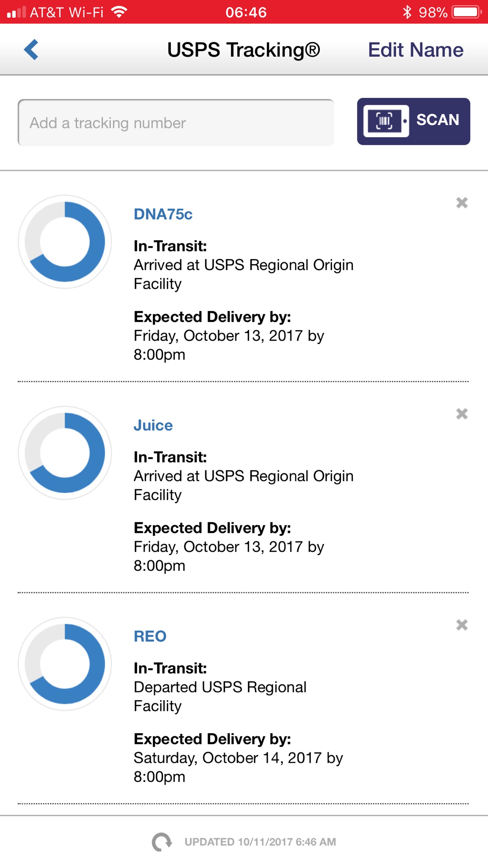
Task: Remove the DNA75c package entry
Action: tap(462, 203)
